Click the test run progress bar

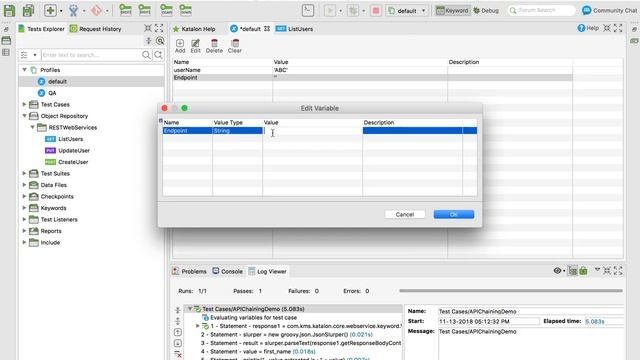pos(511,291)
